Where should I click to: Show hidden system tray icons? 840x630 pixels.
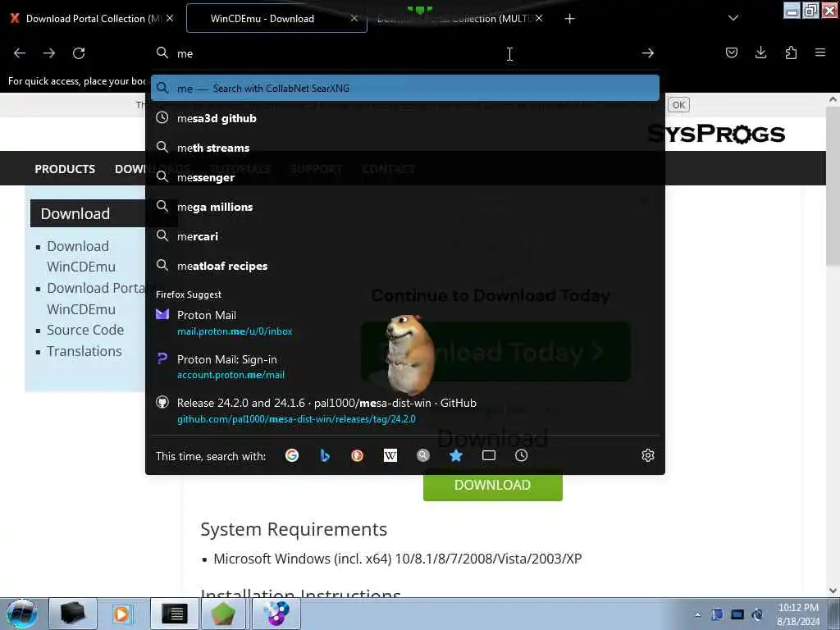click(x=697, y=615)
